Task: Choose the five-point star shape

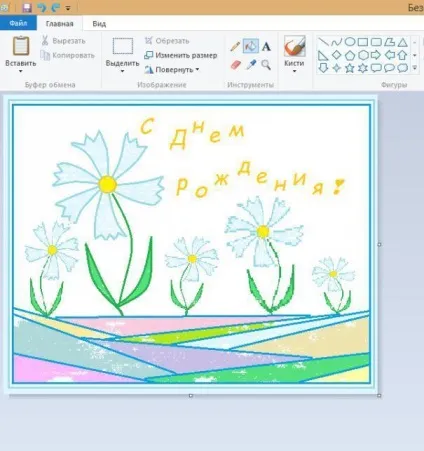Action: coord(349,68)
